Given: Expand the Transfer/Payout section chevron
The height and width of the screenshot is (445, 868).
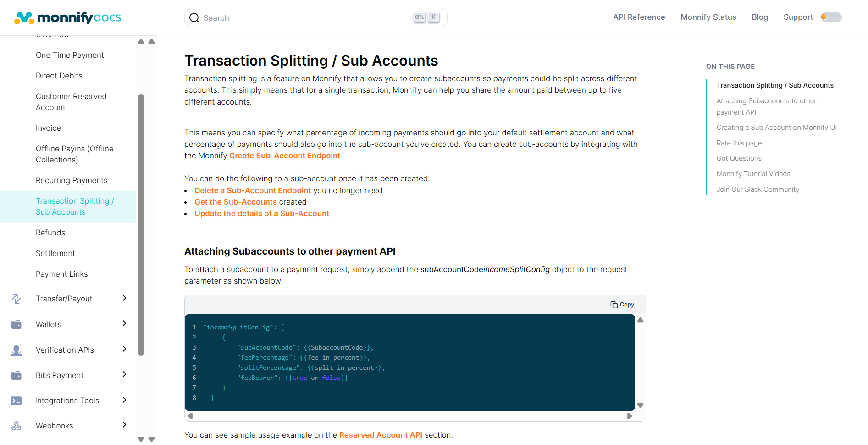Looking at the screenshot, I should coord(124,298).
